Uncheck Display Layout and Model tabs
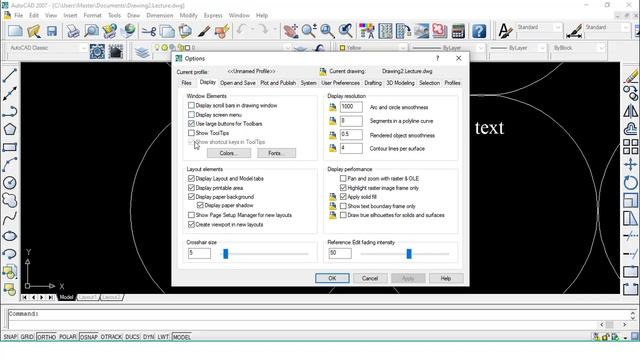 click(191, 178)
